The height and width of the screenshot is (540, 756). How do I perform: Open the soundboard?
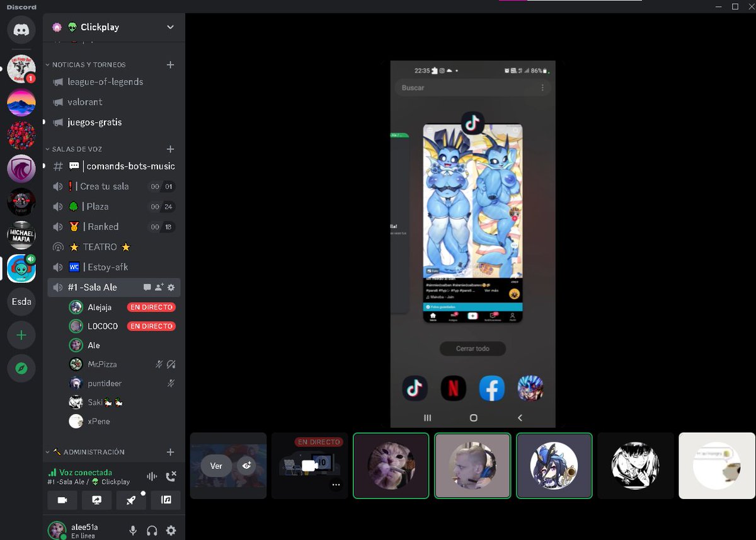point(166,500)
